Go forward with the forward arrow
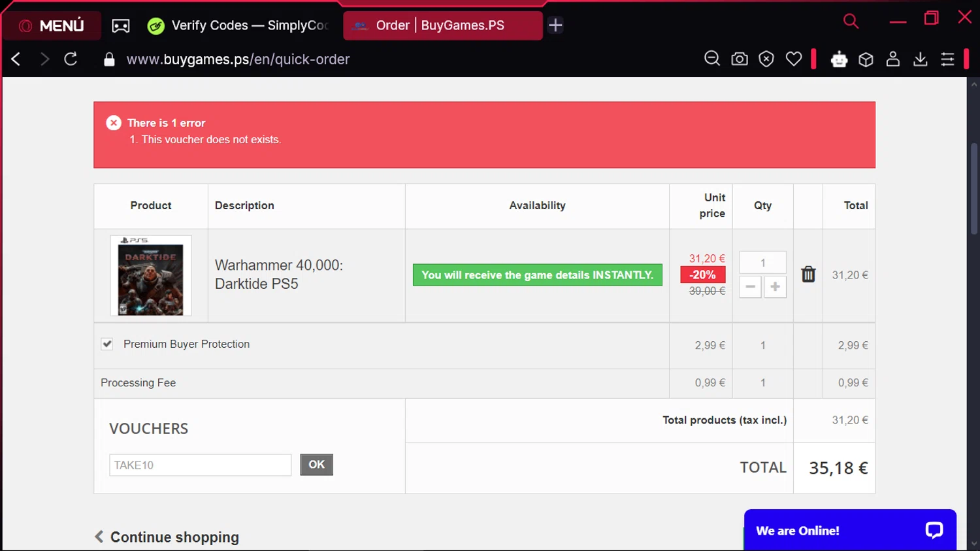 tap(44, 59)
